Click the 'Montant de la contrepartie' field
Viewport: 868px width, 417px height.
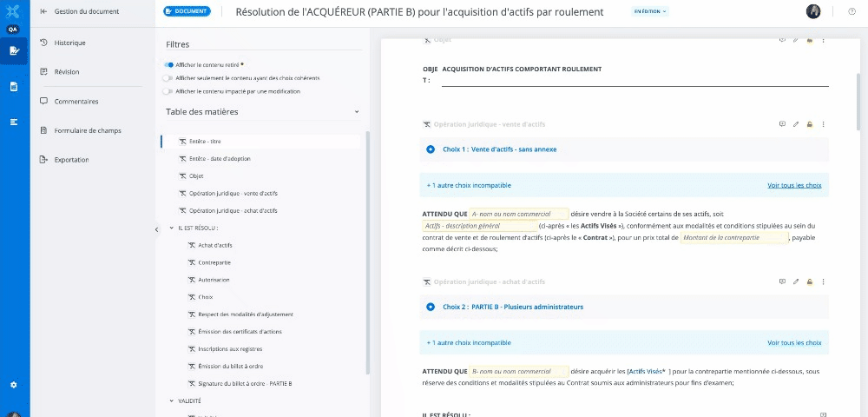733,237
